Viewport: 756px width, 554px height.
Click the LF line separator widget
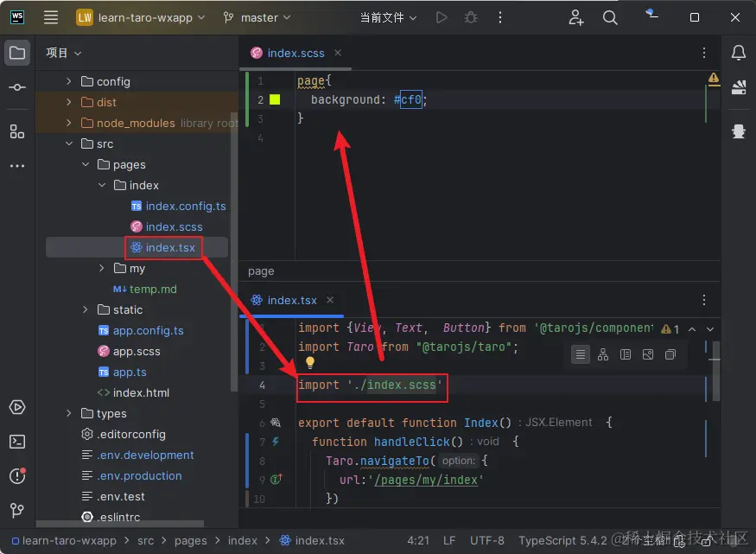[449, 540]
